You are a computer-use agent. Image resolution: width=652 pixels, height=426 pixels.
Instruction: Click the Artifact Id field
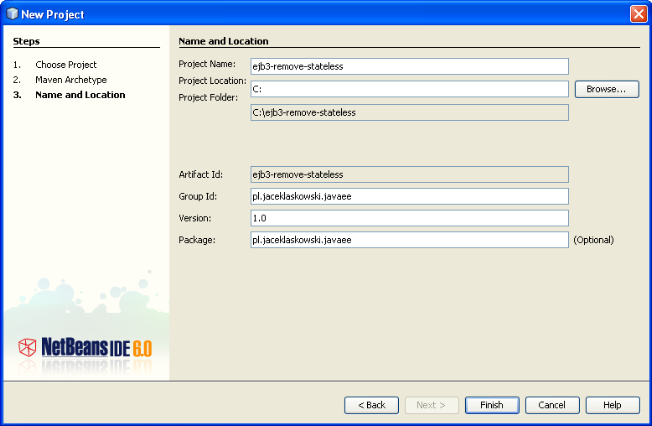tap(410, 175)
